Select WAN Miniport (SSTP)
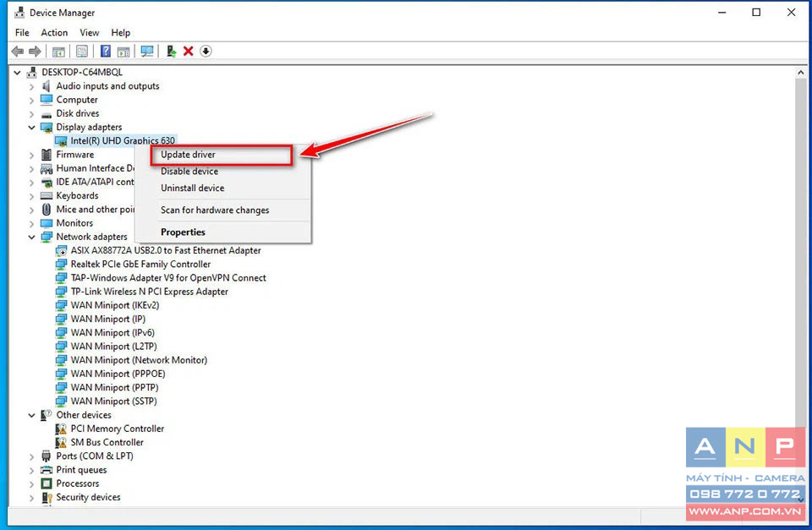Image resolution: width=812 pixels, height=530 pixels. [x=113, y=402]
